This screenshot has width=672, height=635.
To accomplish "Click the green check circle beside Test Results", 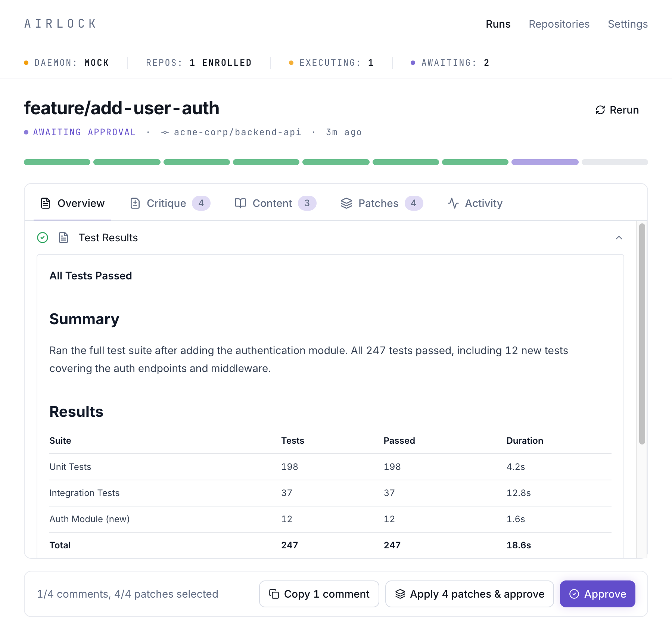I will point(43,238).
